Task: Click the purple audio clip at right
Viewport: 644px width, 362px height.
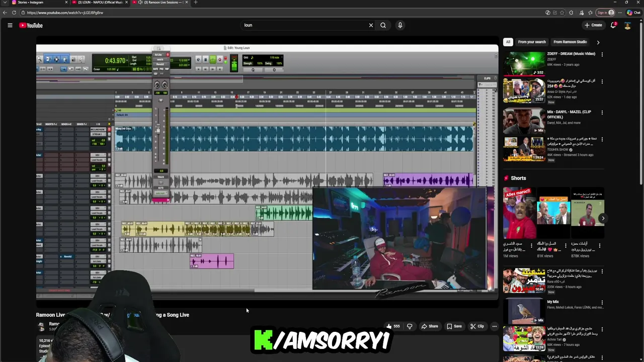Action: point(429,179)
